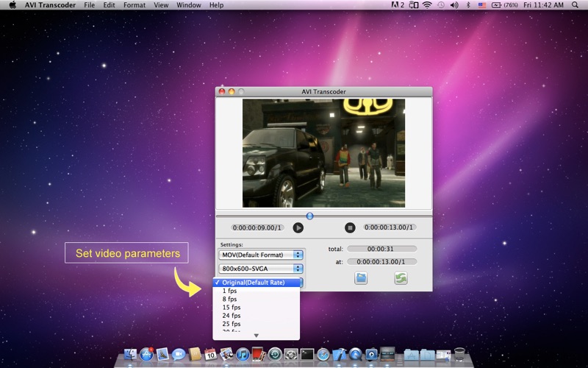Screen dimensions: 588x368
Task: Select 15 fps frame rate
Action: (256, 307)
